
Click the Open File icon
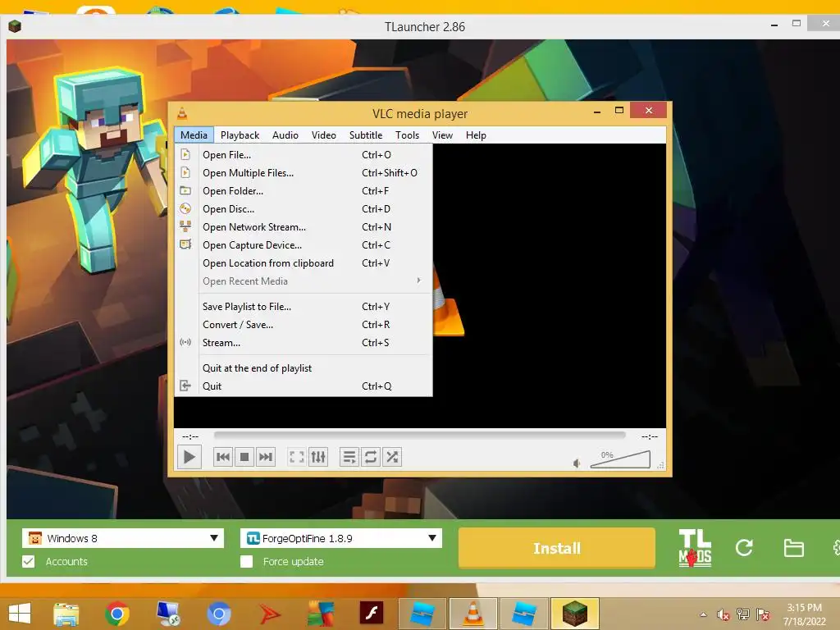[x=185, y=155]
